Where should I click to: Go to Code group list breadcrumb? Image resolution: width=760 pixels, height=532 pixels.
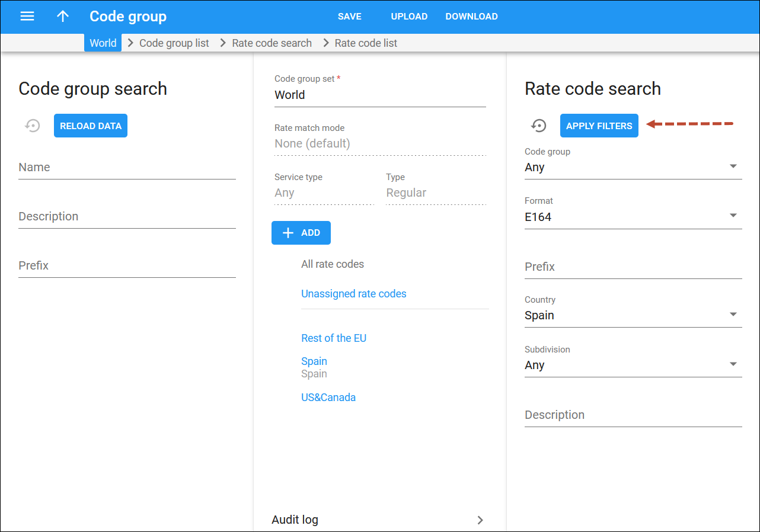point(174,43)
